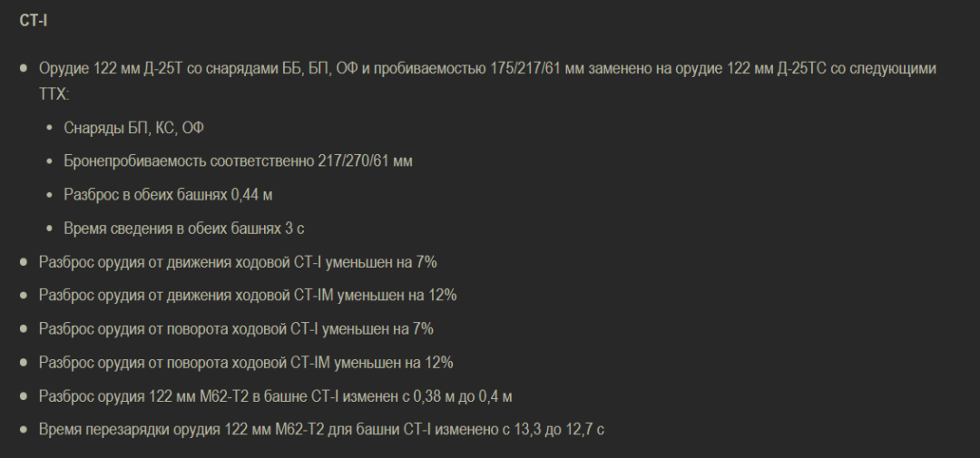Screen dimensions: 980x458
Task: Click the Время перезарядки орудия line
Action: (321, 429)
